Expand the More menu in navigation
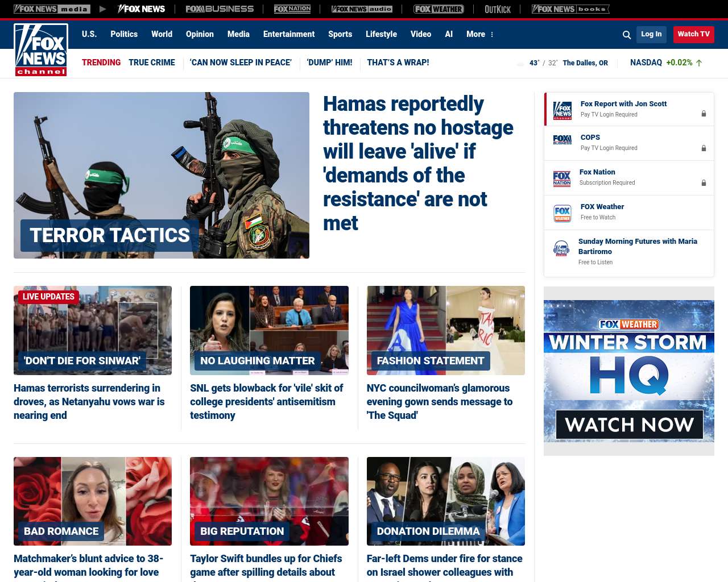This screenshot has width=728, height=582. pos(480,34)
